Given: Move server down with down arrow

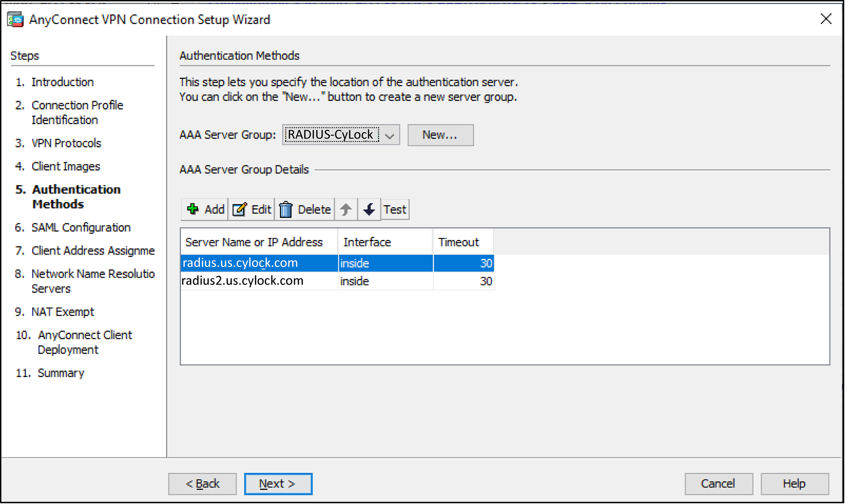Looking at the screenshot, I should tap(369, 209).
